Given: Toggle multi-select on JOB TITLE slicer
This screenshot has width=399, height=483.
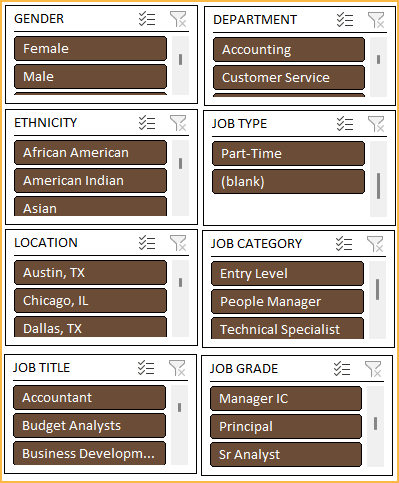Looking at the screenshot, I should pos(146,368).
